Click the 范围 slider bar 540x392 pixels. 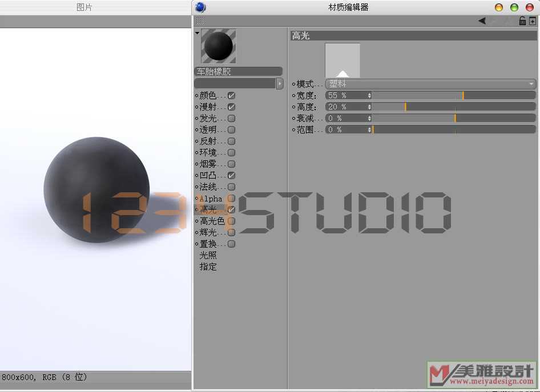coord(454,130)
